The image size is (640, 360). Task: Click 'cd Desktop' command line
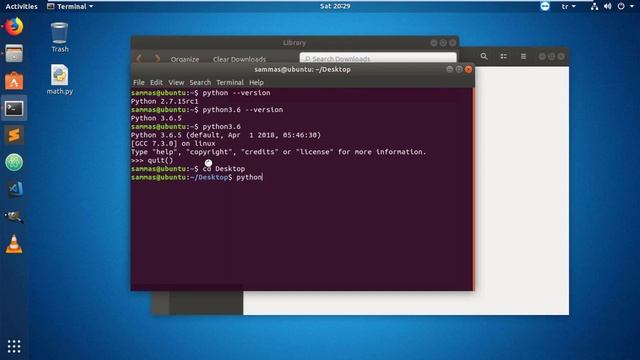(224, 169)
